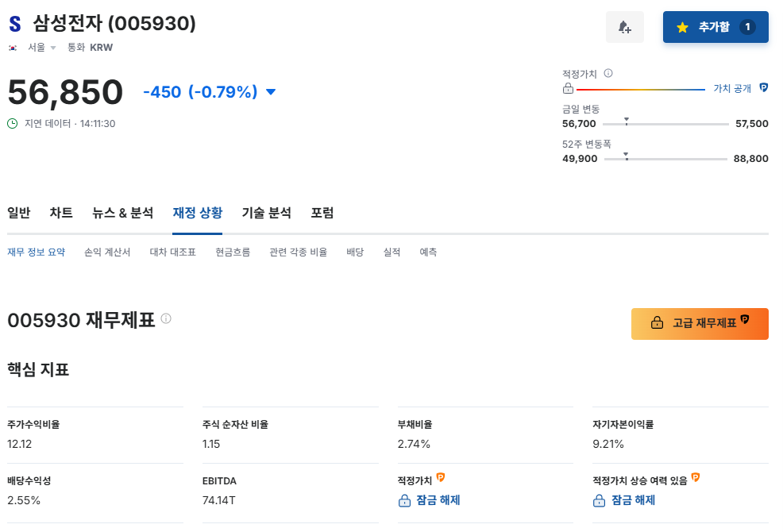Open the 실적 sub-tab
This screenshot has width=783, height=532.
coord(392,253)
